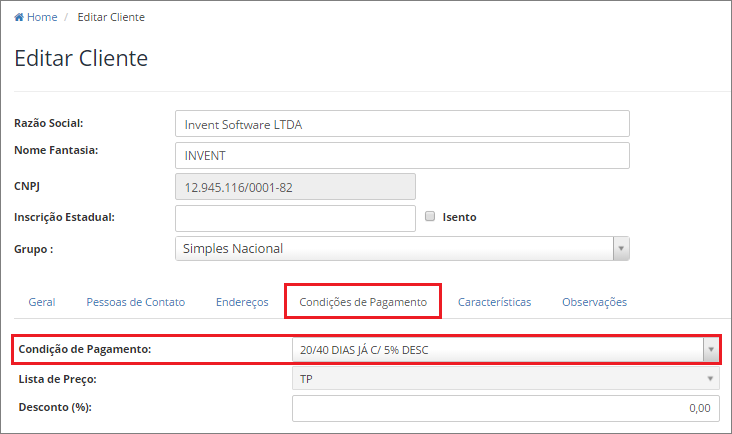The image size is (732, 434).
Task: Switch to the Observações tab
Action: pyautogui.click(x=594, y=302)
